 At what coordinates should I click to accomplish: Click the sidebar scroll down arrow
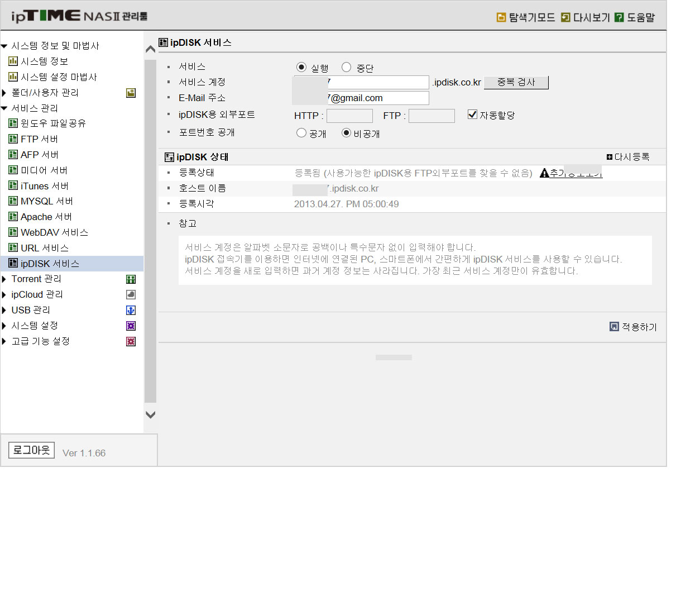(x=150, y=415)
